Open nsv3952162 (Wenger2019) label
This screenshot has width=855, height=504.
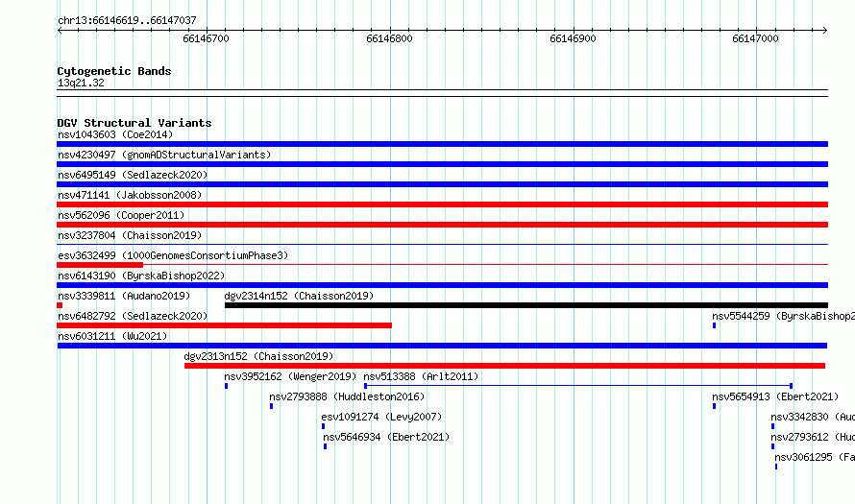290,376
